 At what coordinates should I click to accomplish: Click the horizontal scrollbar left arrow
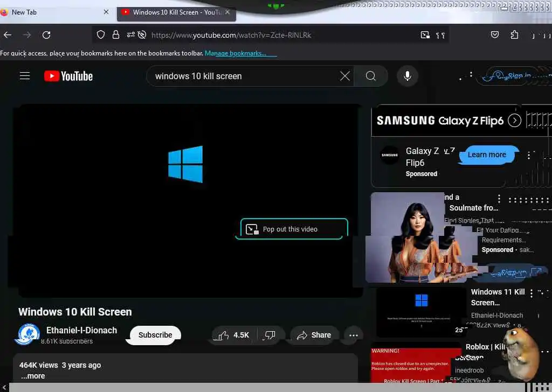click(4, 388)
